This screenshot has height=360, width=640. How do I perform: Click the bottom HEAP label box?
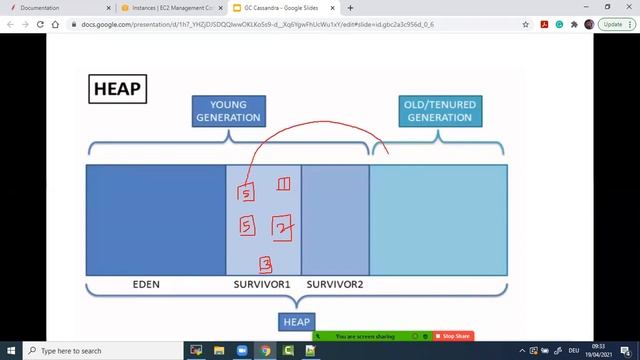[297, 322]
